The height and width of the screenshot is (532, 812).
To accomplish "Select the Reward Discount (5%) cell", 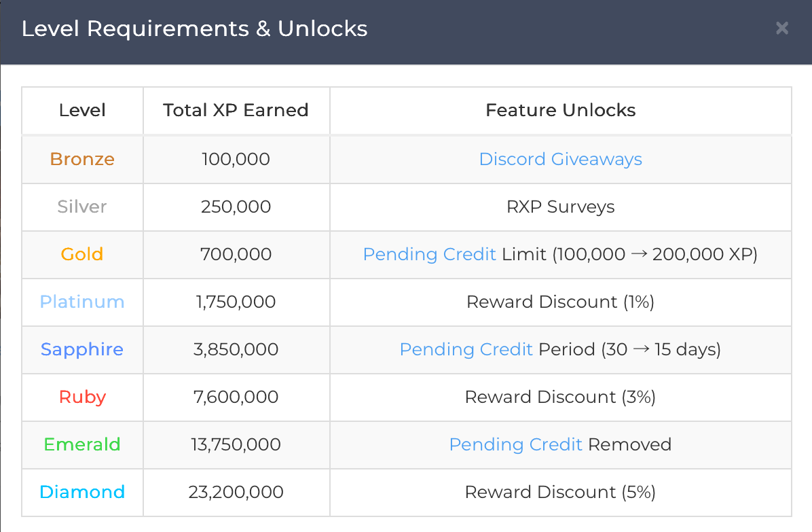I will 560,492.
